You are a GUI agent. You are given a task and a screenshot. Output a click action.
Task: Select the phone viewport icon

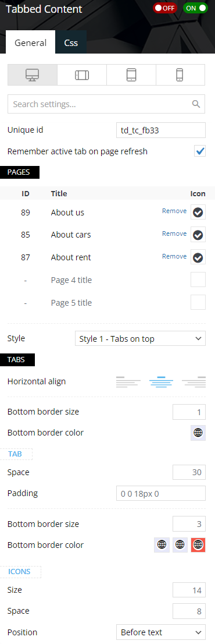pos(180,75)
